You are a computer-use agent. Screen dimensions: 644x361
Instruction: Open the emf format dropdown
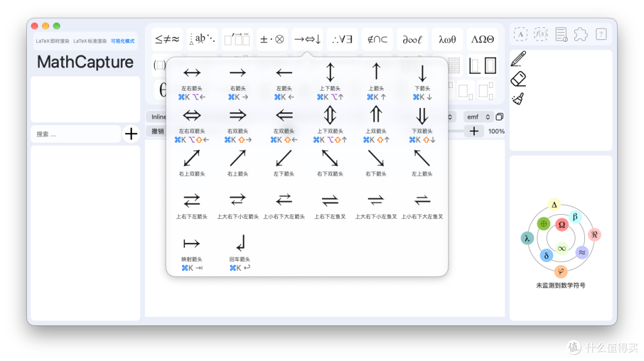coord(478,117)
